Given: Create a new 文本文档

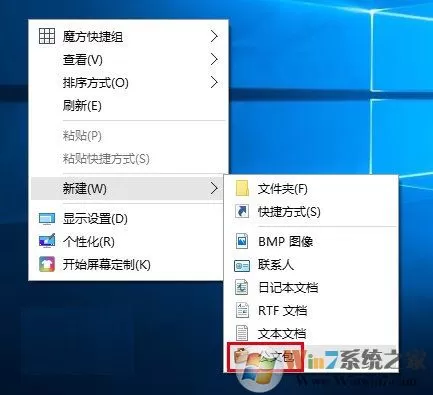Looking at the screenshot, I should 311,333.
